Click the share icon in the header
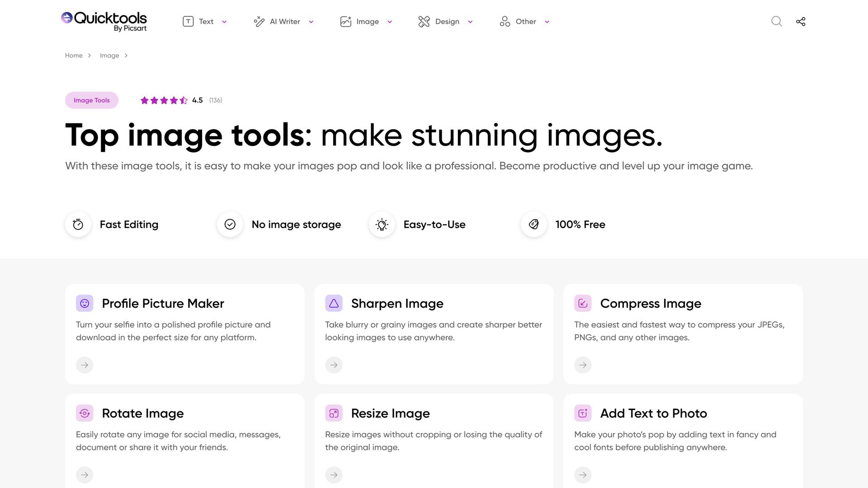The height and width of the screenshot is (488, 868). (x=801, y=21)
